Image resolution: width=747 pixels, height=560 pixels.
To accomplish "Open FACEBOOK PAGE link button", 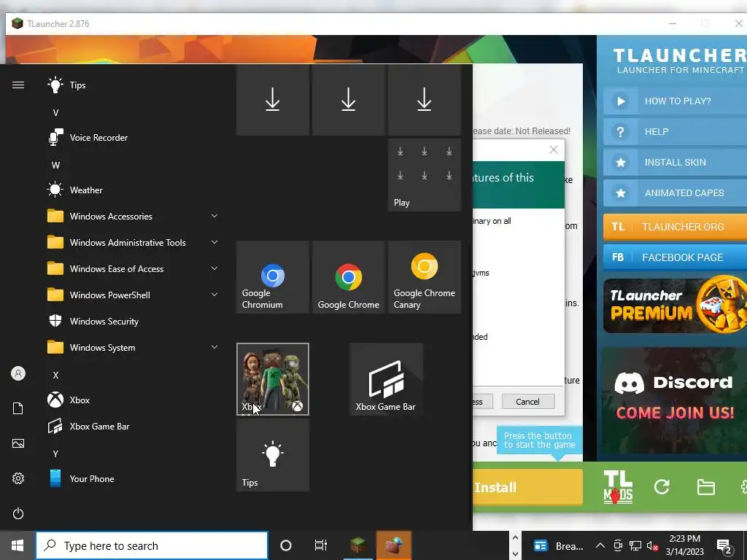I will coord(675,257).
